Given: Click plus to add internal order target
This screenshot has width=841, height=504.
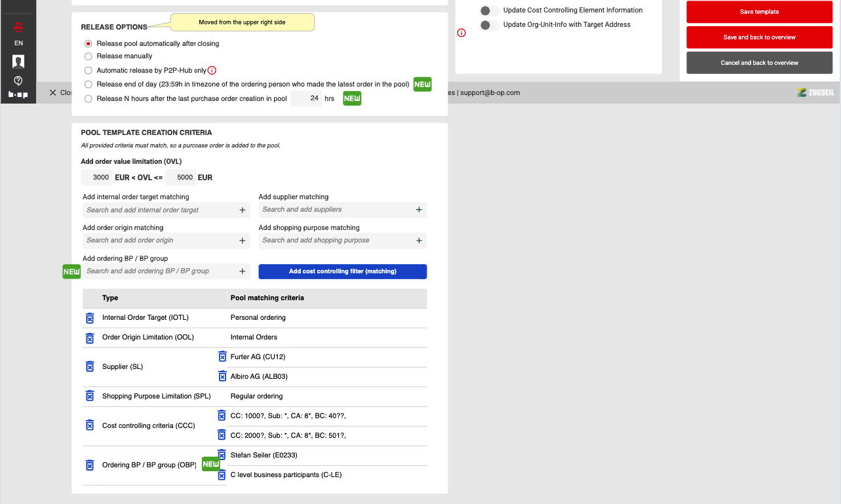Looking at the screenshot, I should pyautogui.click(x=242, y=210).
